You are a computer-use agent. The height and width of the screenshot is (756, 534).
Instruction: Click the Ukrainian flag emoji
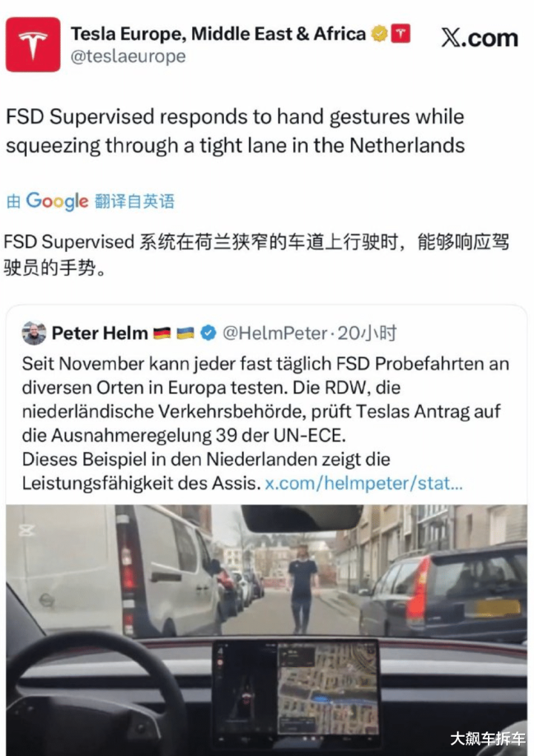tap(185, 333)
